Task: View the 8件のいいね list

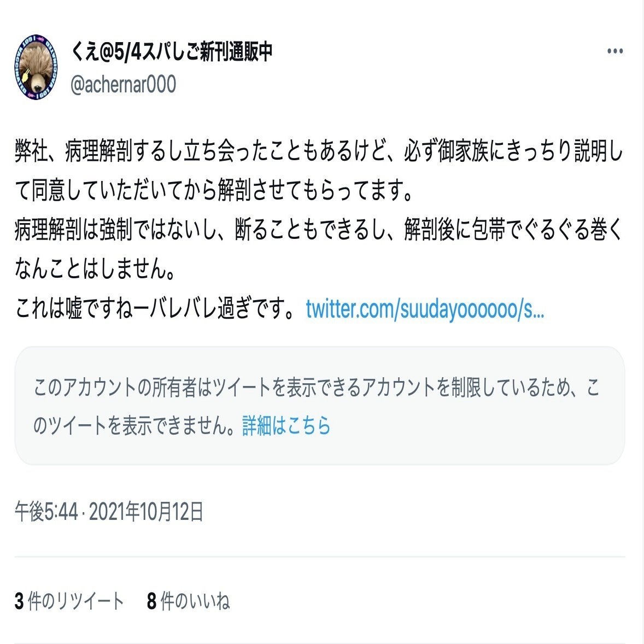Action: (x=188, y=601)
